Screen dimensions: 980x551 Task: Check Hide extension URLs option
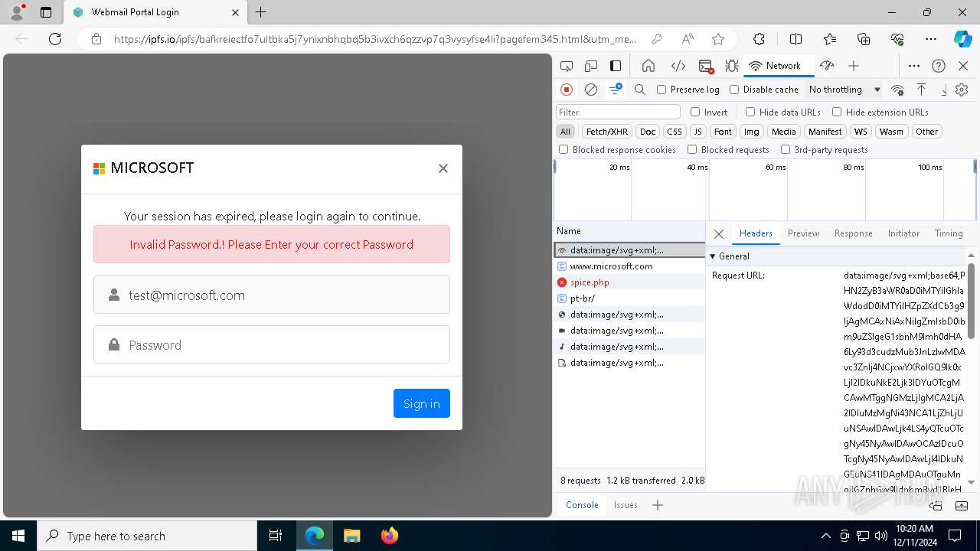coord(837,112)
